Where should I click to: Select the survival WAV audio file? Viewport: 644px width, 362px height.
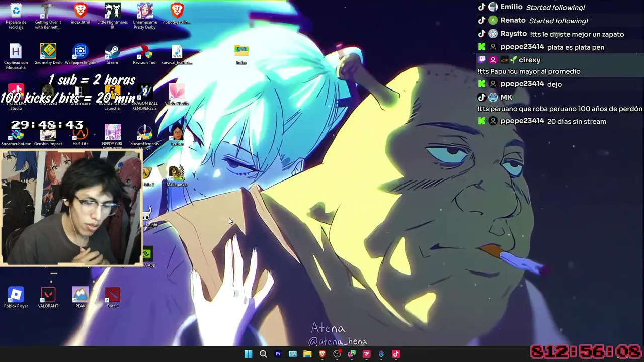(x=177, y=54)
